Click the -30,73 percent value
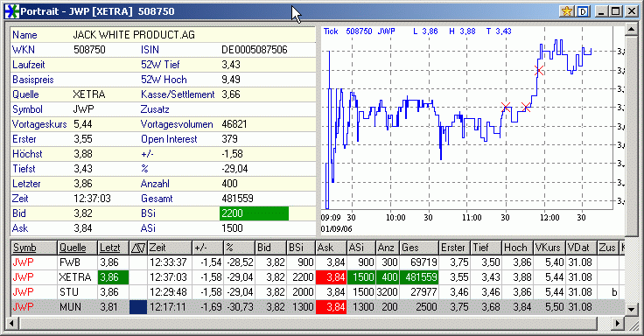The width and height of the screenshot is (644, 336). [241, 307]
